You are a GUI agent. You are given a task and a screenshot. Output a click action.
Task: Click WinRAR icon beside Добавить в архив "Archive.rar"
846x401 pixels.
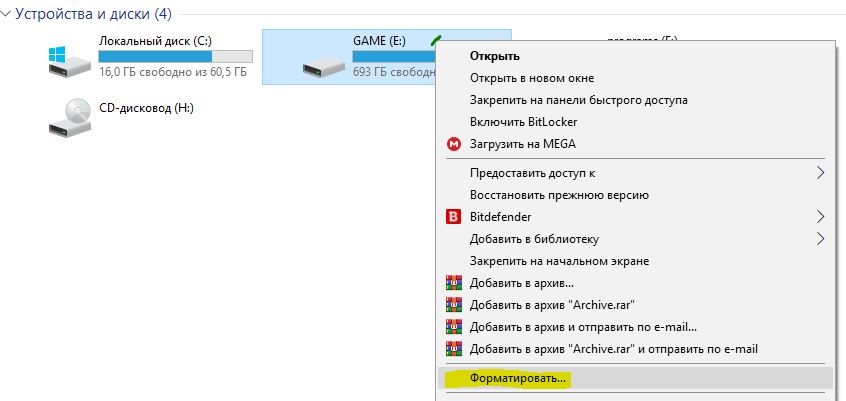coord(454,305)
